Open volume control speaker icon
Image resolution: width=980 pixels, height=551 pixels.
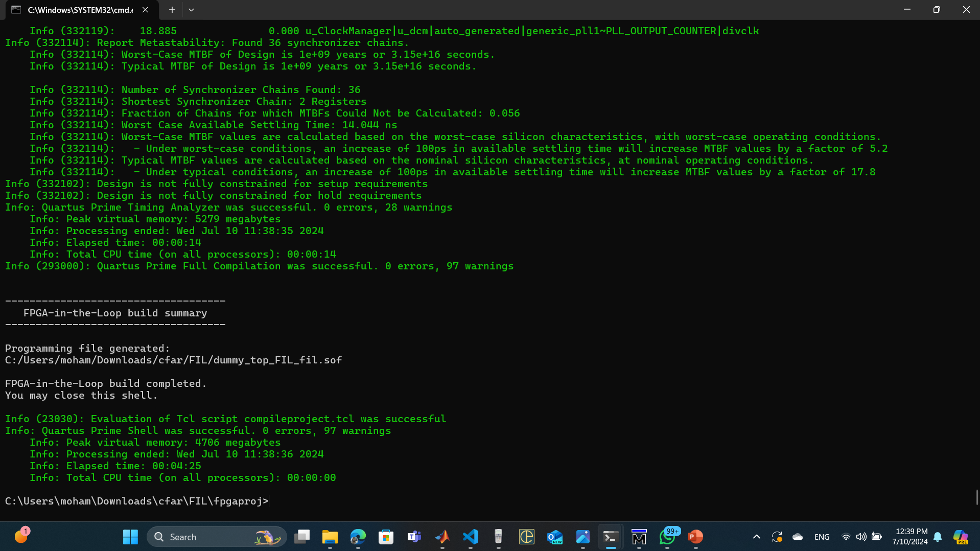point(861,537)
